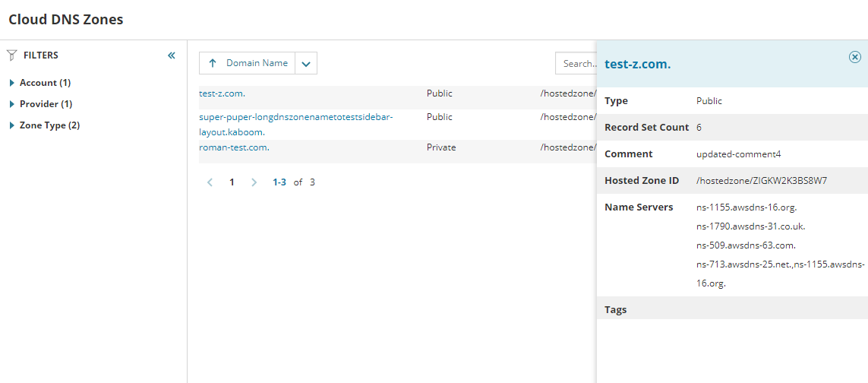Go to the previous page arrow

210,182
